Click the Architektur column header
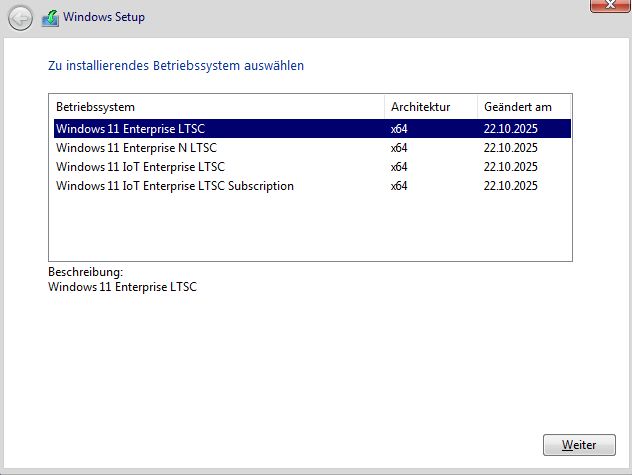Screen dimensions: 632x475 tap(431, 107)
